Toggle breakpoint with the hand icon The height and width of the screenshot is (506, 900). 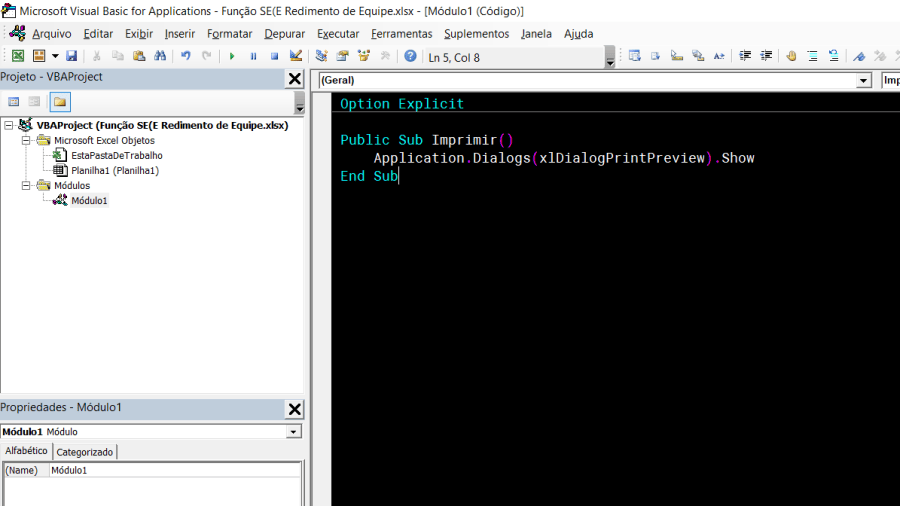792,56
